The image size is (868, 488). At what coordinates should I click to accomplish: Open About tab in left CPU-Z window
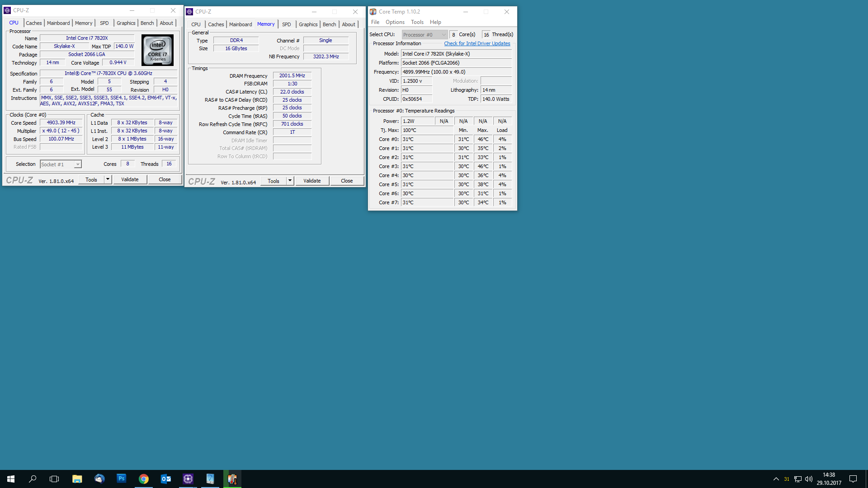166,23
